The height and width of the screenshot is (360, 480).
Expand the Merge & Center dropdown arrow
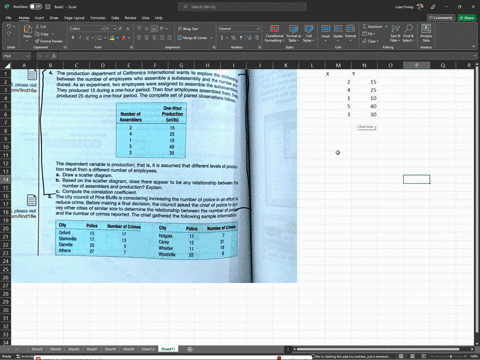212,38
